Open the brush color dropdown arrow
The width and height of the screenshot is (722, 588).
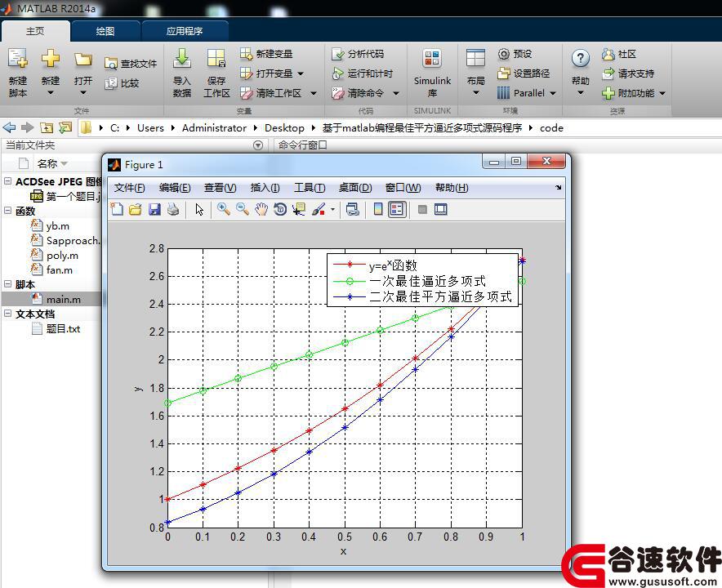(x=332, y=210)
